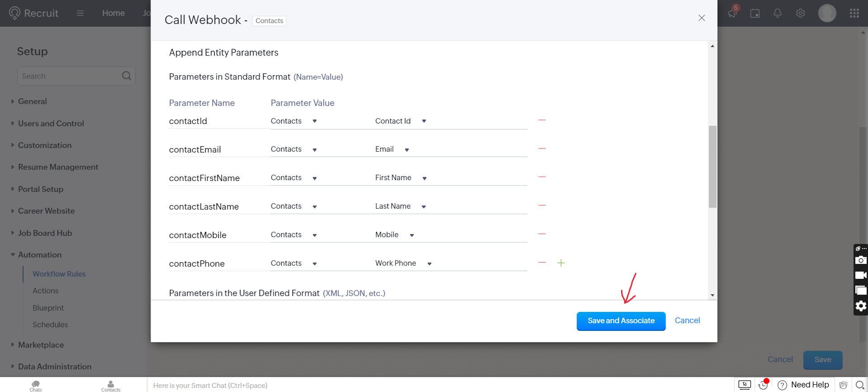This screenshot has width=868, height=392.
Task: Toggle the hamburger menu beside Recruit
Action: pyautogui.click(x=80, y=13)
